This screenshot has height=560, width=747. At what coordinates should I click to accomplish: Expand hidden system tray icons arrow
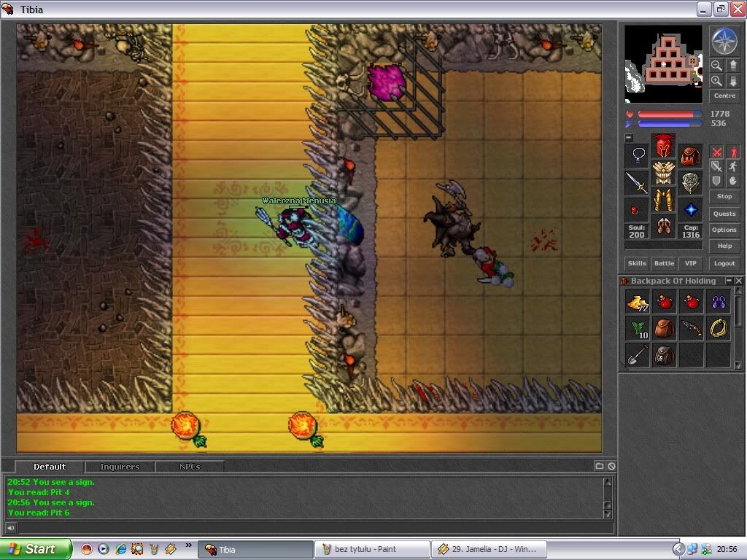click(679, 549)
